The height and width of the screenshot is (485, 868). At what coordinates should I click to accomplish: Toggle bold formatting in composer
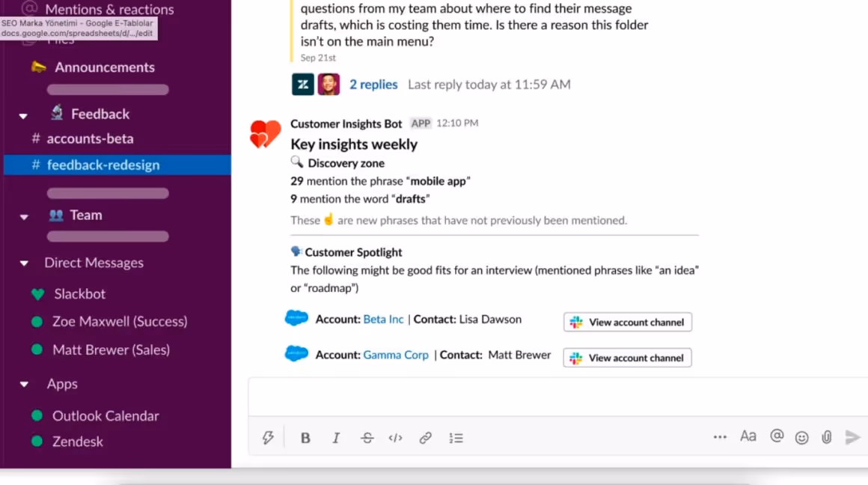click(x=305, y=438)
